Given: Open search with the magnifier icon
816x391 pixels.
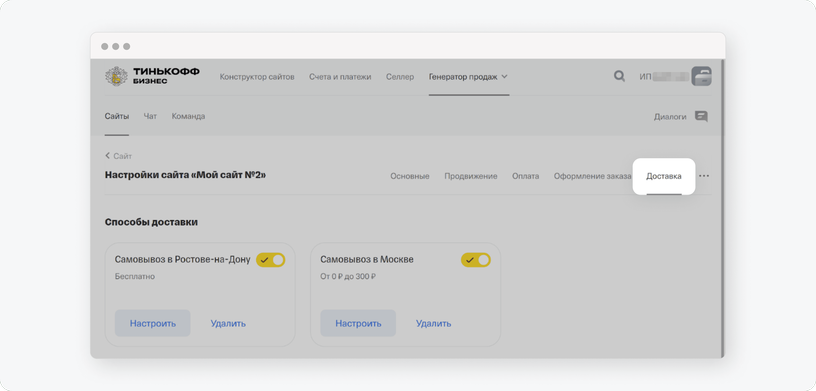Looking at the screenshot, I should [x=619, y=77].
